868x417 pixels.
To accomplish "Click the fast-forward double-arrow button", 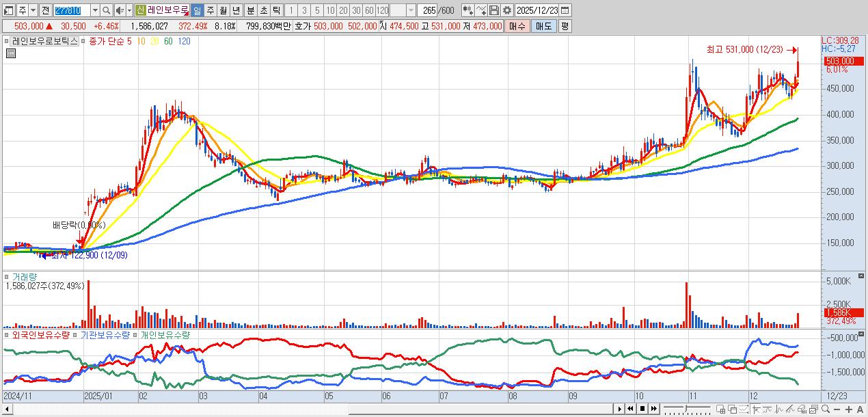I will pos(654,409).
